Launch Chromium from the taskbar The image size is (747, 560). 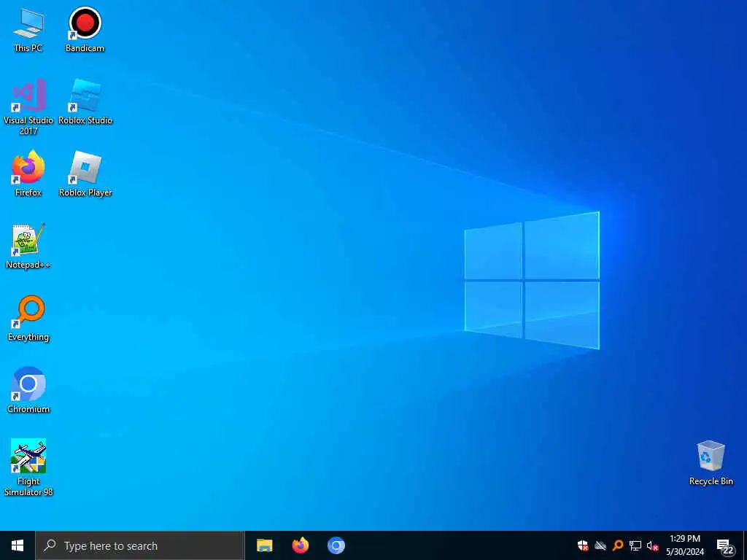[x=336, y=545]
